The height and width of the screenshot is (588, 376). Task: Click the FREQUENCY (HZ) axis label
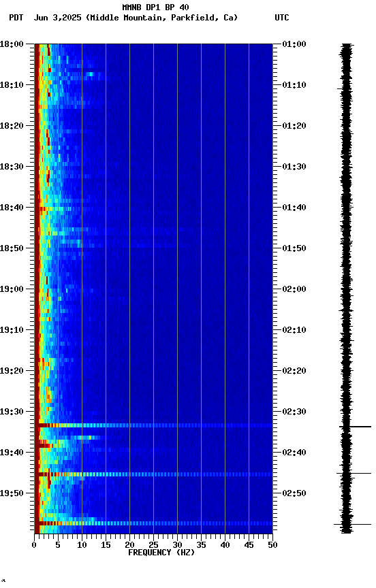point(161,553)
